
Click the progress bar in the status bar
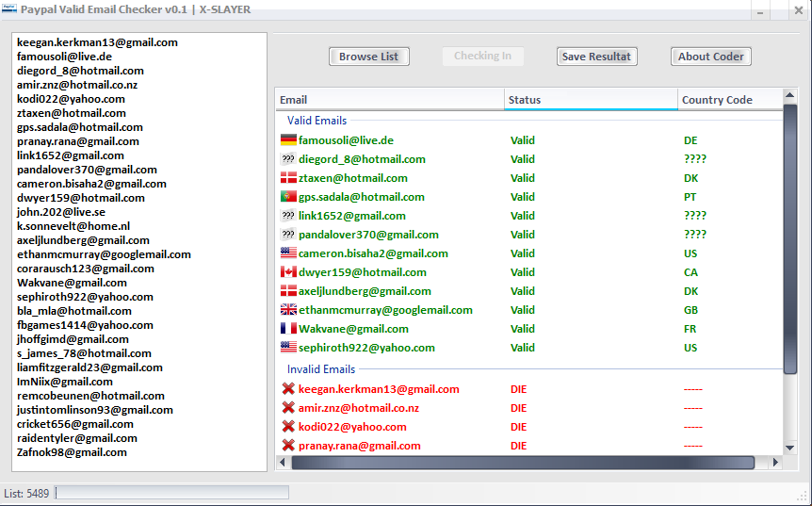172,493
